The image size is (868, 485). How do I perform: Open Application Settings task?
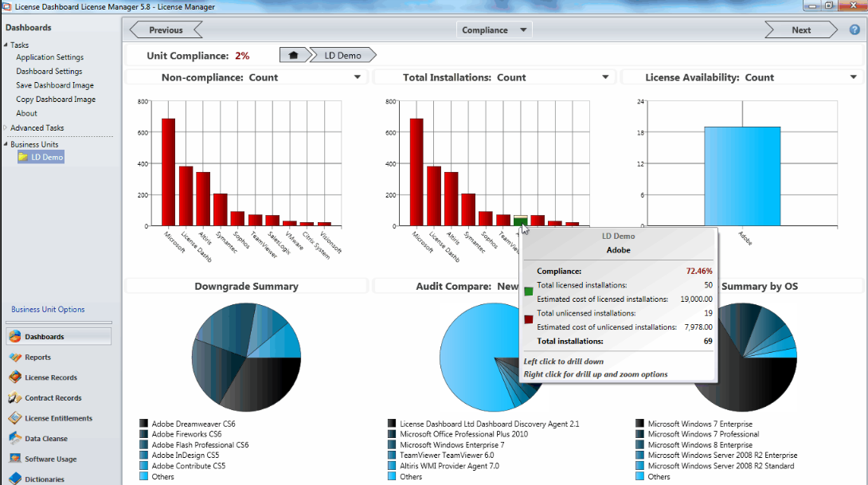click(49, 57)
